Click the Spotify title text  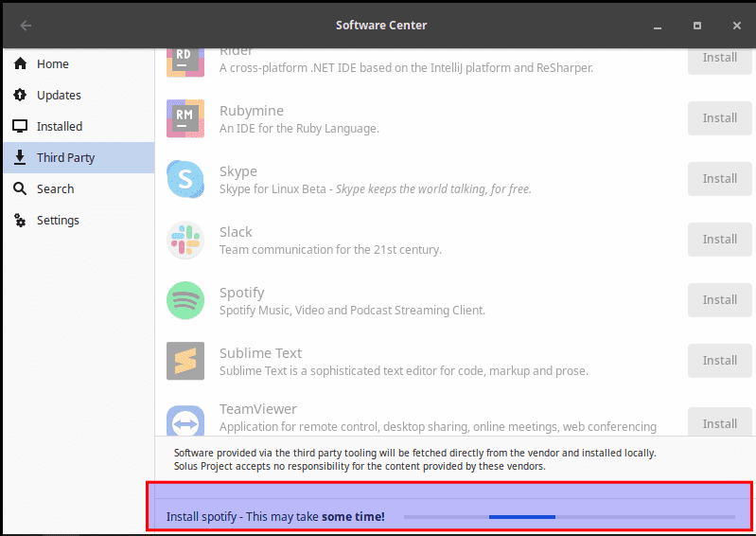242,293
